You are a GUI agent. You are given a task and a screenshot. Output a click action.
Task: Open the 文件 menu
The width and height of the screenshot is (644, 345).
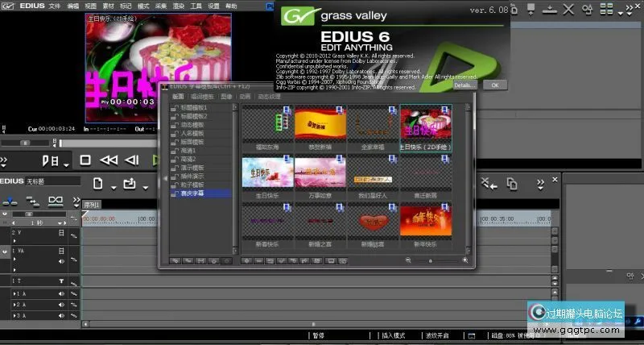[x=54, y=6]
